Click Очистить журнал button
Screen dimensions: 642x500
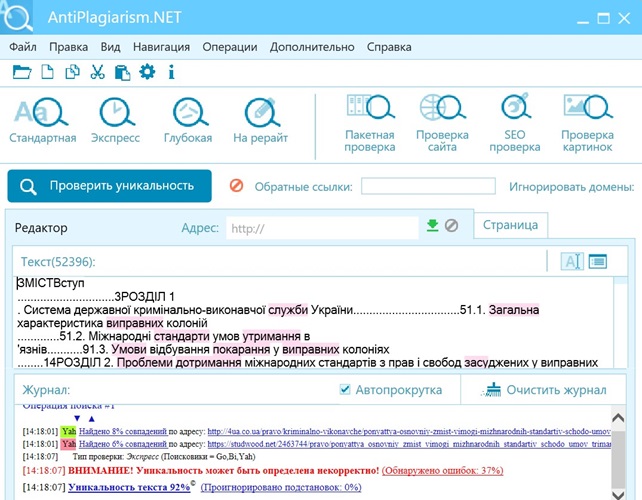click(544, 390)
